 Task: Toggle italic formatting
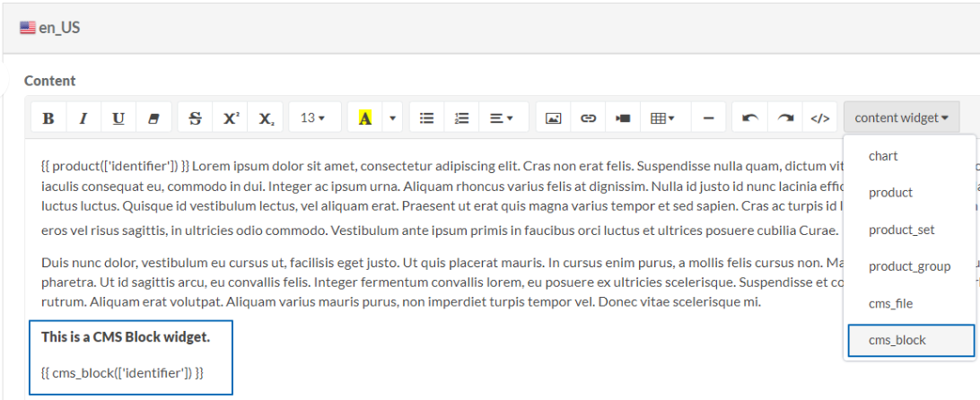[x=83, y=117]
